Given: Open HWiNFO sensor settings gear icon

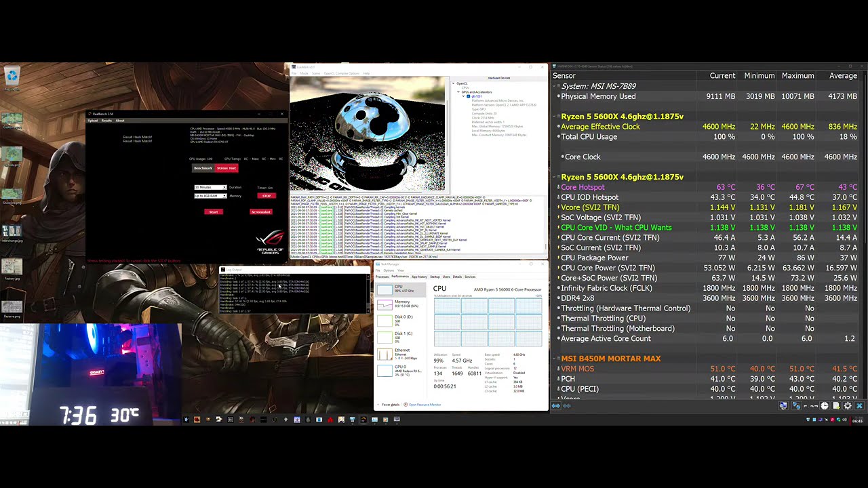Looking at the screenshot, I should click(x=848, y=405).
